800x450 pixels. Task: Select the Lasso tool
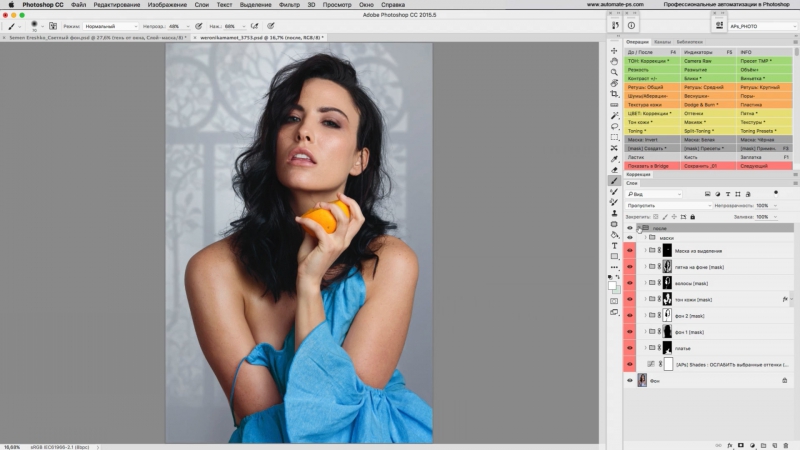[x=614, y=127]
